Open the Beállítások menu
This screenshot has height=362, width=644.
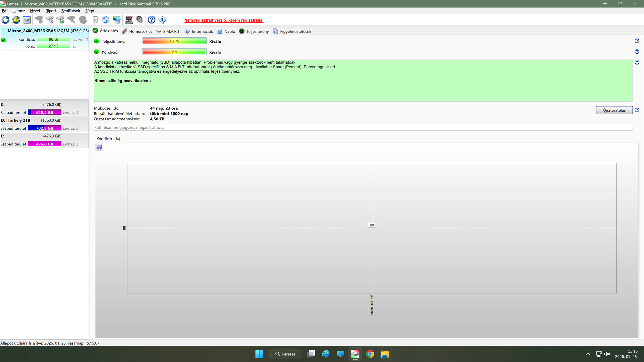(70, 11)
